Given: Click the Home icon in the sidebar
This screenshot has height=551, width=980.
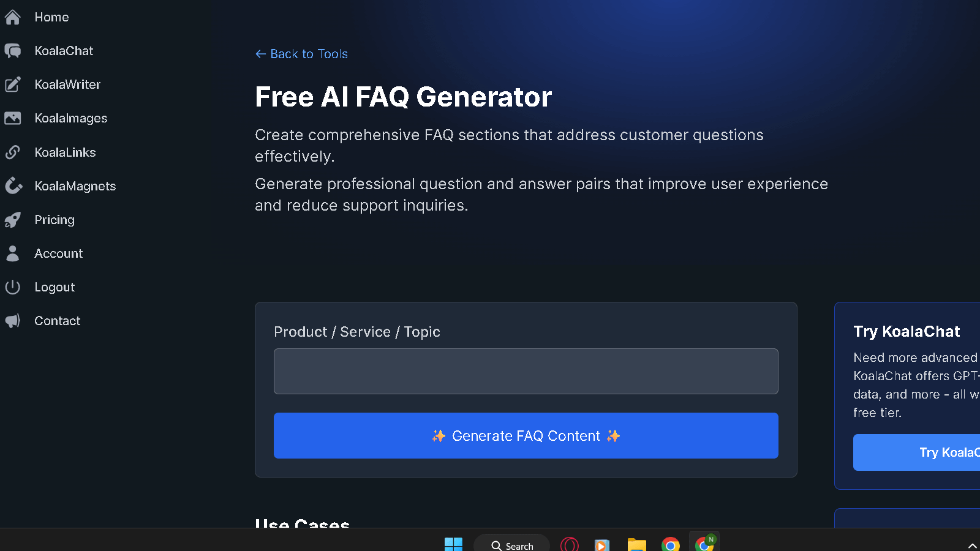Looking at the screenshot, I should tap(13, 17).
